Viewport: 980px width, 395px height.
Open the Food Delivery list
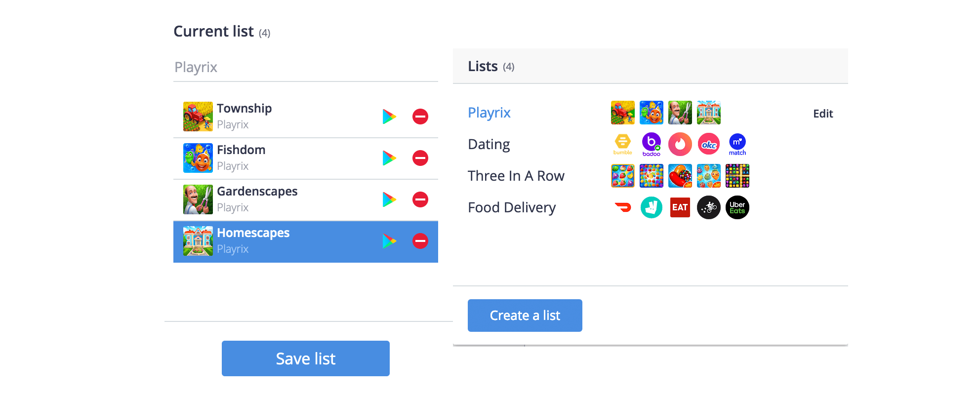(512, 207)
